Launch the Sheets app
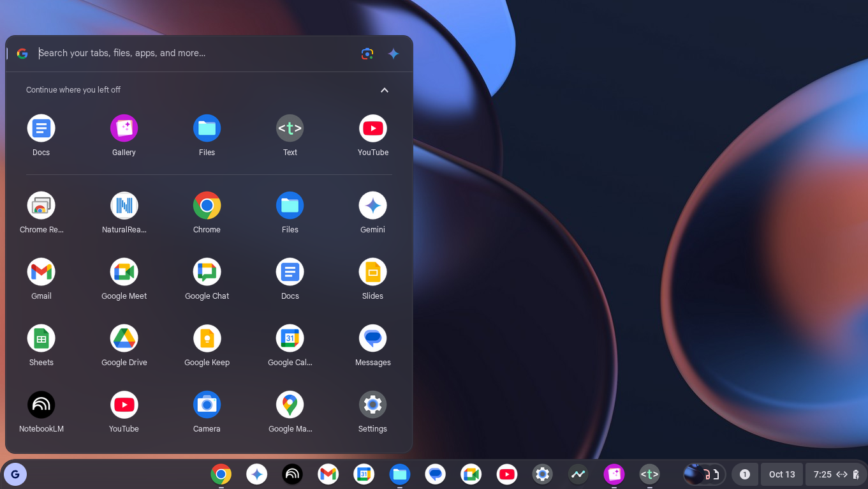 click(41, 338)
